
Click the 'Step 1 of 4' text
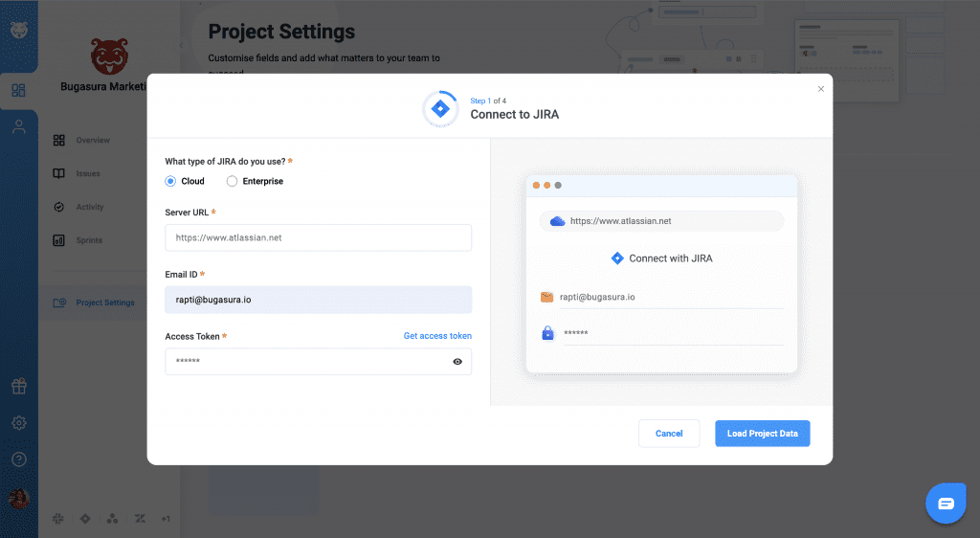pyautogui.click(x=488, y=101)
